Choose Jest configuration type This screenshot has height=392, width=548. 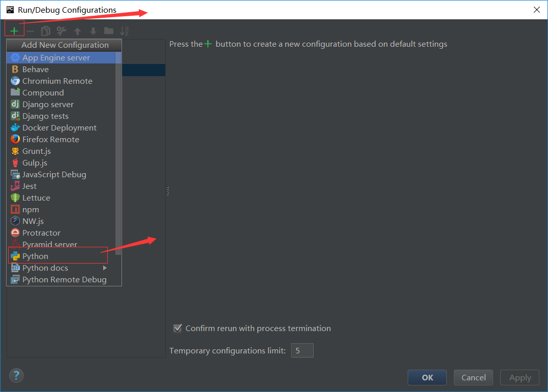click(61, 186)
